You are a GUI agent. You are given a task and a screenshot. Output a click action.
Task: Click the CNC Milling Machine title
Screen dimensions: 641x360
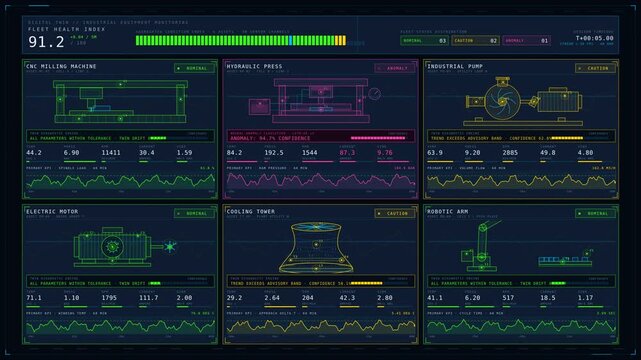coord(61,66)
